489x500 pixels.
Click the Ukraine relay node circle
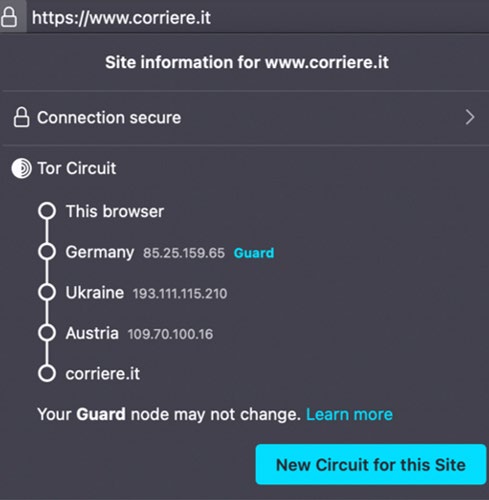click(x=47, y=292)
